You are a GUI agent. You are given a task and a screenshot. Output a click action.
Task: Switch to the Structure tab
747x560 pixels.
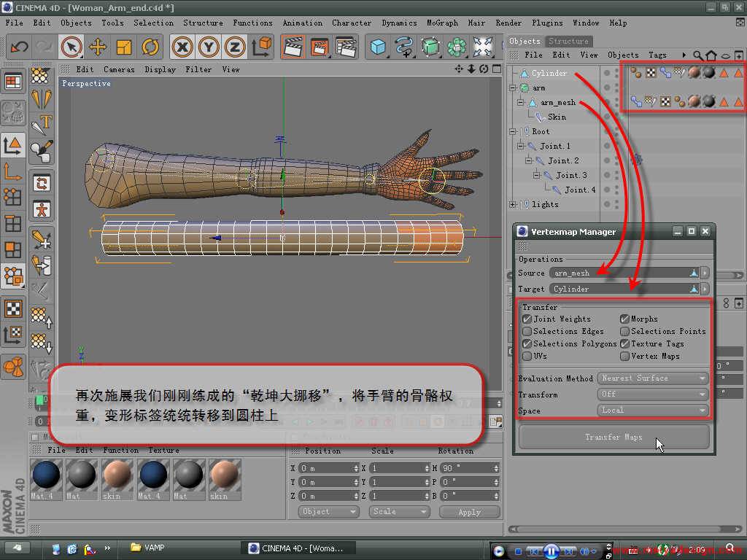[568, 42]
